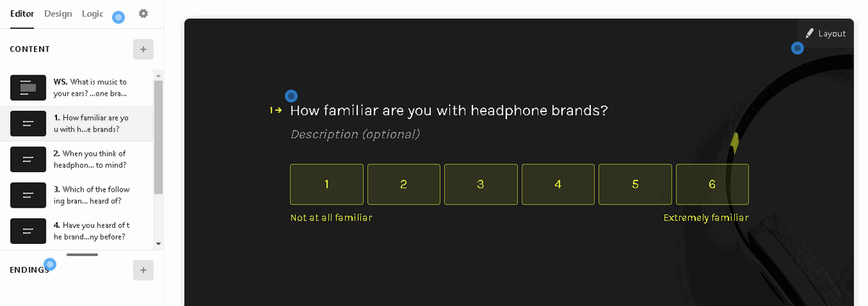Click the panel resize handle above Endings
This screenshot has height=306, width=868.
(82, 255)
